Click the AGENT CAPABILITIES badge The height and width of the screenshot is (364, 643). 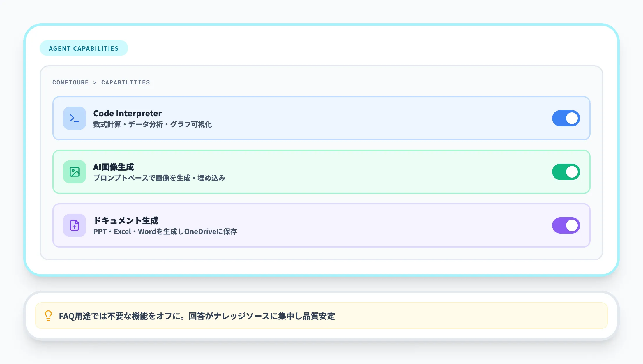[x=84, y=48]
